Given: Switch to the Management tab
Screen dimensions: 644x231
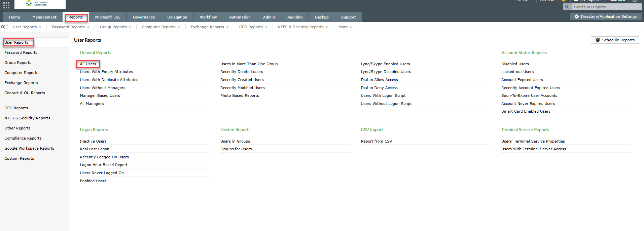Looking at the screenshot, I should (44, 17).
